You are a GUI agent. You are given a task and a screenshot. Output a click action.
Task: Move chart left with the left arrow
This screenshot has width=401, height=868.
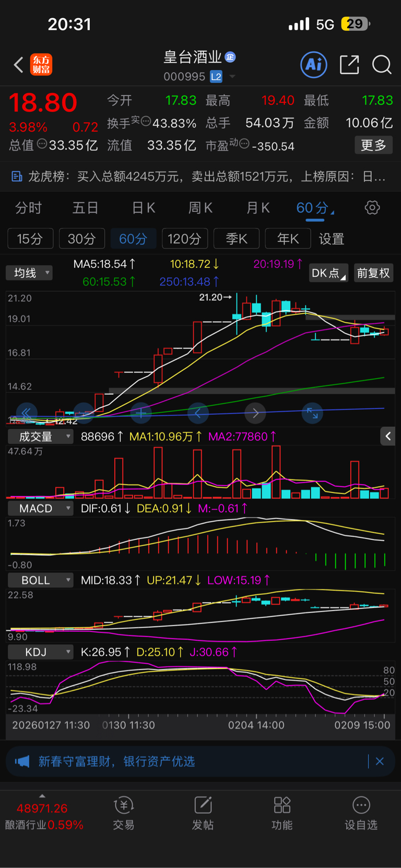pos(198,413)
